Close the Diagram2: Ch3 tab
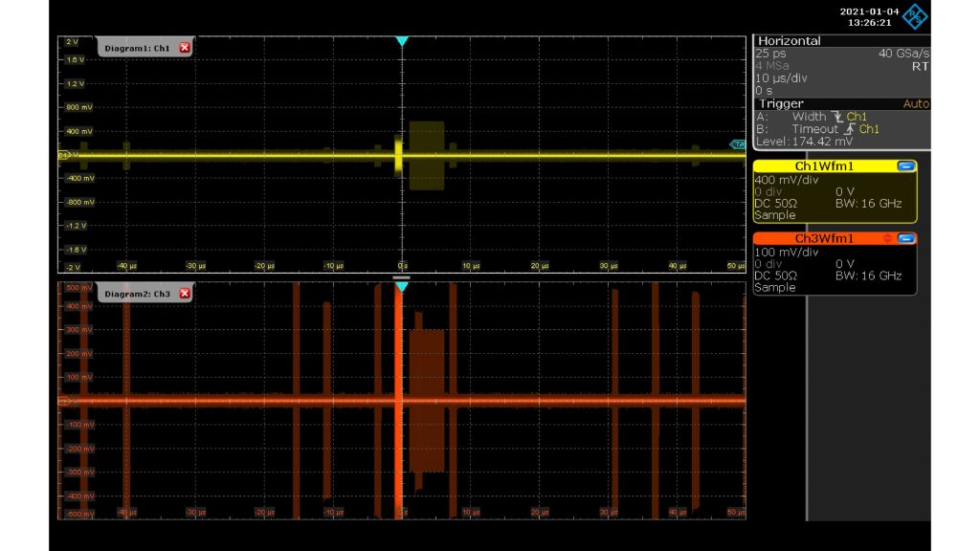 click(185, 293)
